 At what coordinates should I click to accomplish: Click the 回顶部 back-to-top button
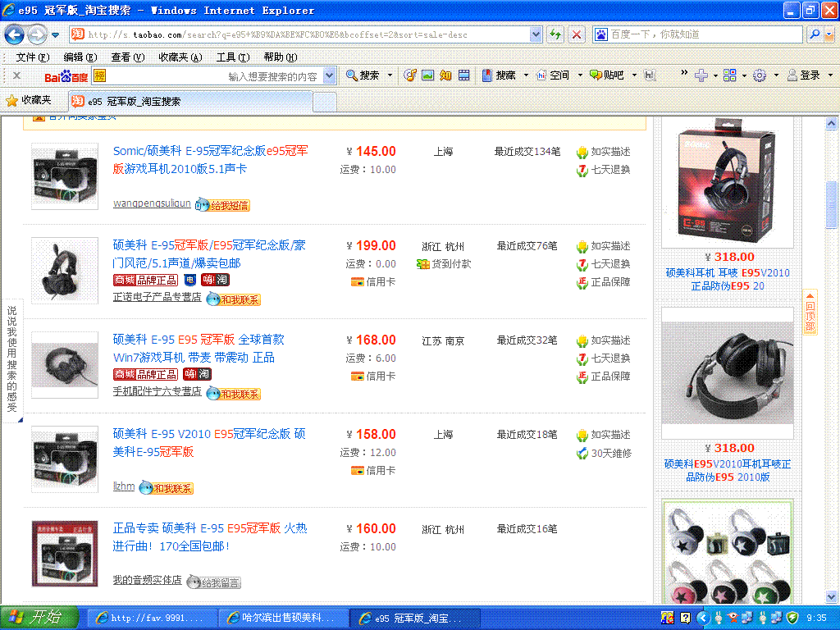click(x=810, y=312)
